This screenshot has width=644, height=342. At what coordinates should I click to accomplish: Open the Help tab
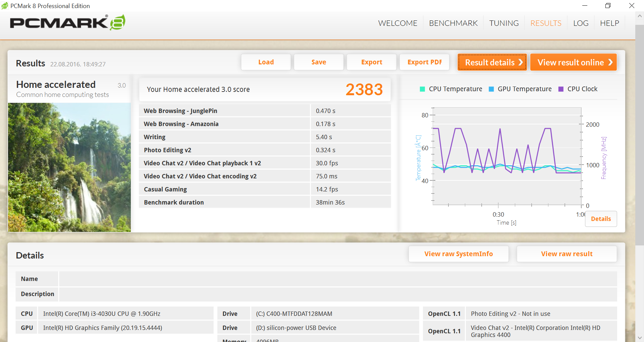[609, 23]
